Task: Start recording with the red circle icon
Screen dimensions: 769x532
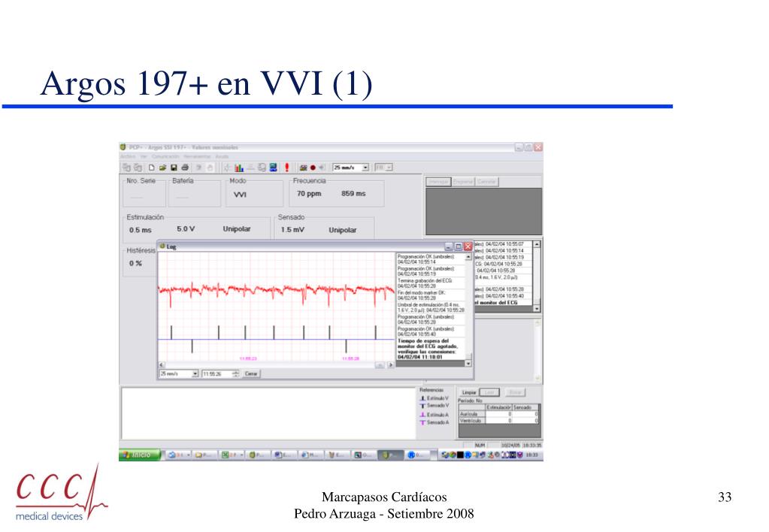Action: pyautogui.click(x=313, y=168)
